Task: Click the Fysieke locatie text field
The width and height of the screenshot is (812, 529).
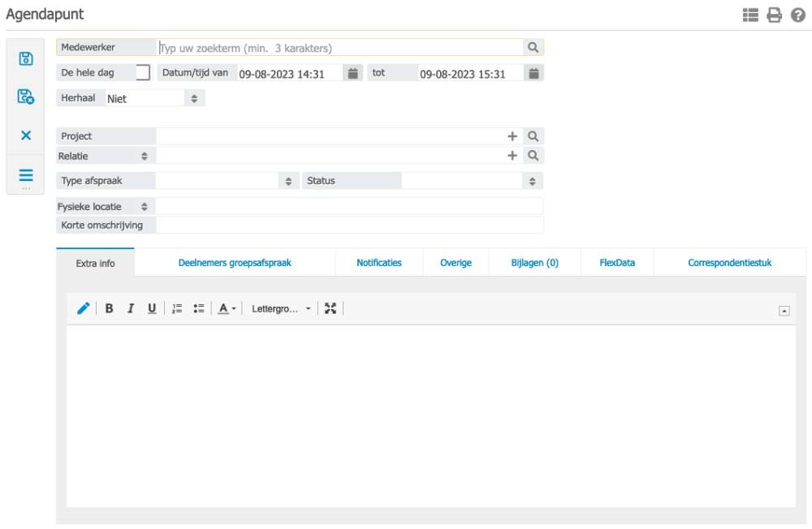Action: click(349, 206)
